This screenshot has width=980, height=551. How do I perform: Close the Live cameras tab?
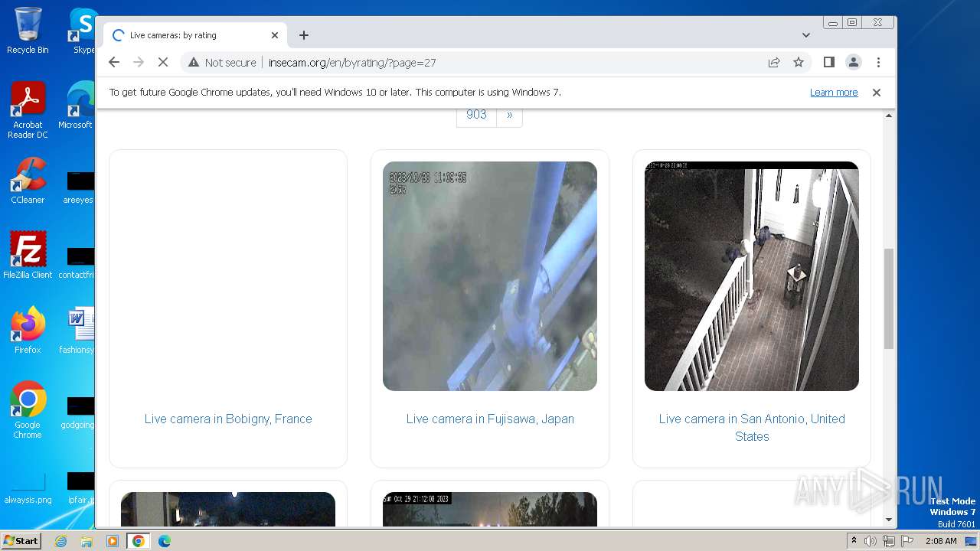point(275,35)
